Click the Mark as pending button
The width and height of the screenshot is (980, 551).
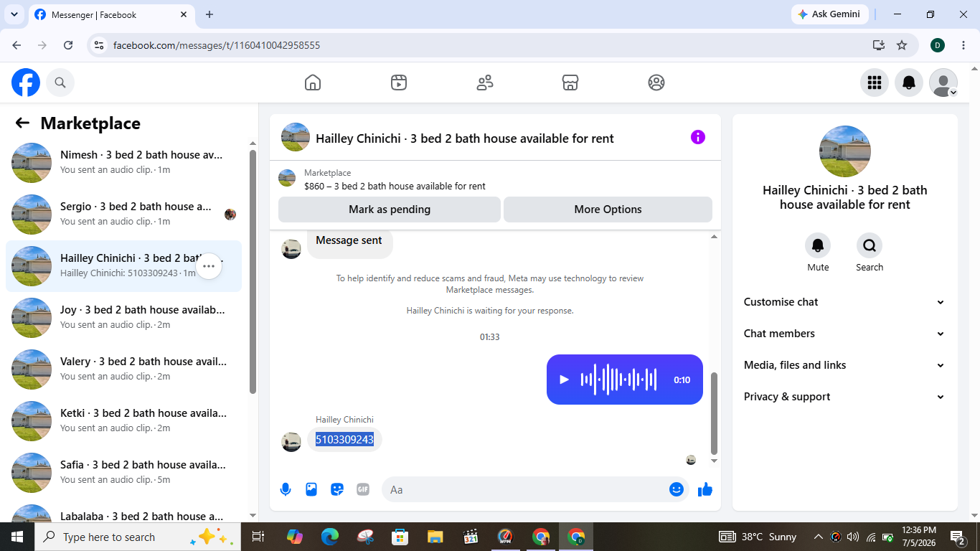(390, 209)
